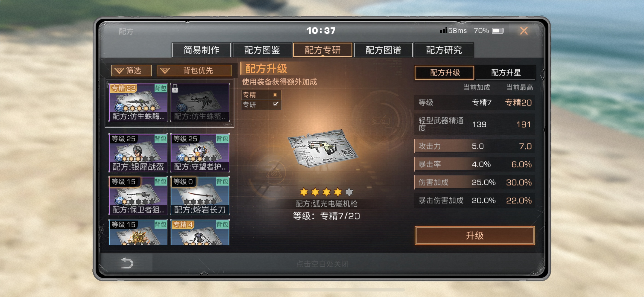Click the star rating under the blueprint
Image resolution: width=644 pixels, height=297 pixels.
click(326, 192)
